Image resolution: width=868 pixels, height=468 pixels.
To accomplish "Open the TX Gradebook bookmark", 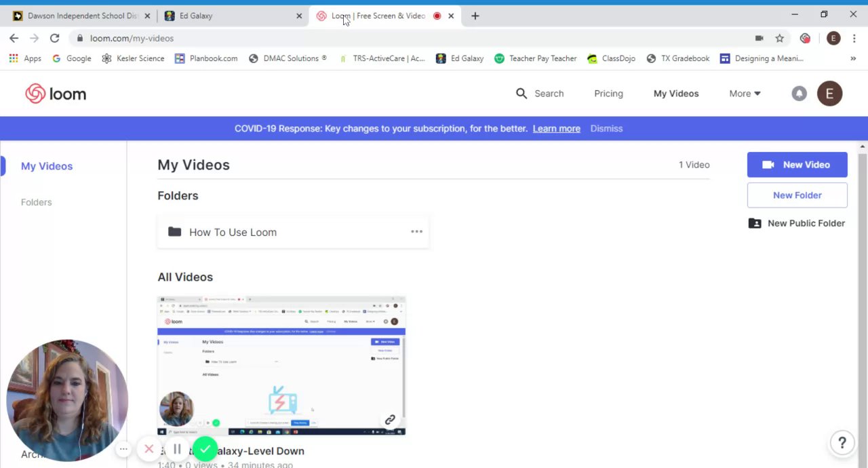I will [678, 58].
